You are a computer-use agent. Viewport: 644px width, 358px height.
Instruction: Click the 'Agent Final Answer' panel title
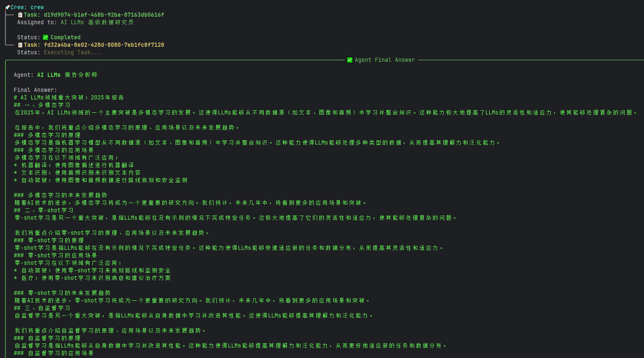pyautogui.click(x=385, y=60)
